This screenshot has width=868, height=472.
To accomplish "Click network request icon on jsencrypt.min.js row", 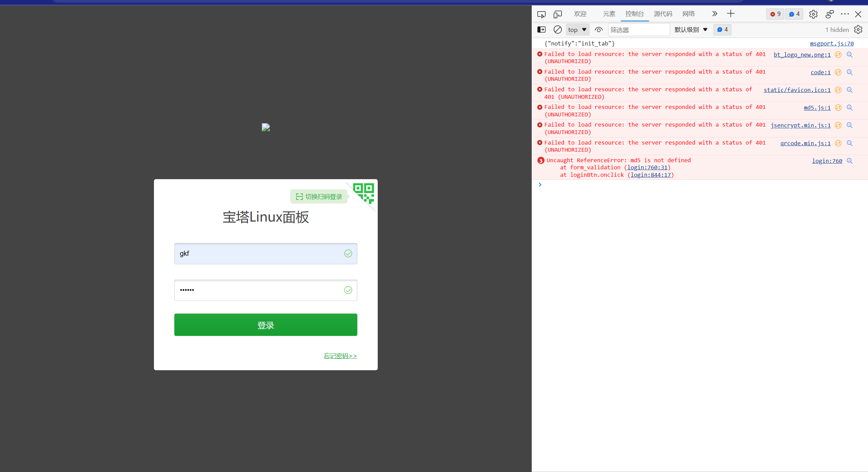I will click(838, 125).
